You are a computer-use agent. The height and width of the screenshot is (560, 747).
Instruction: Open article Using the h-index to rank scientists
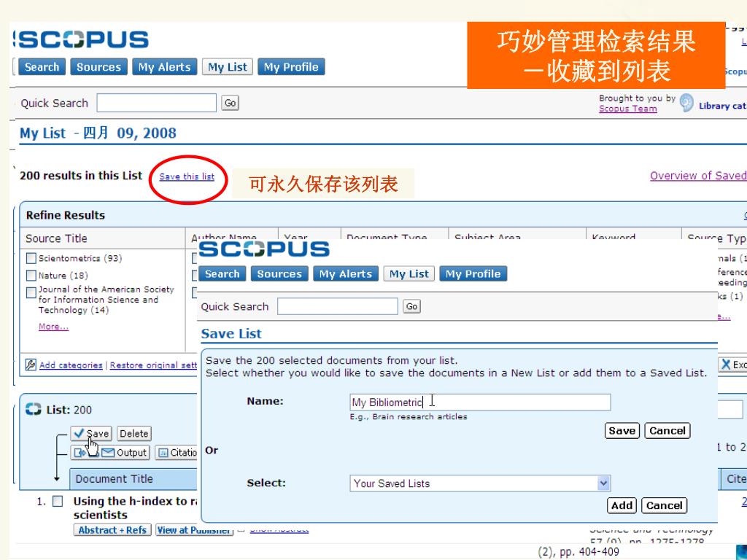(x=135, y=507)
